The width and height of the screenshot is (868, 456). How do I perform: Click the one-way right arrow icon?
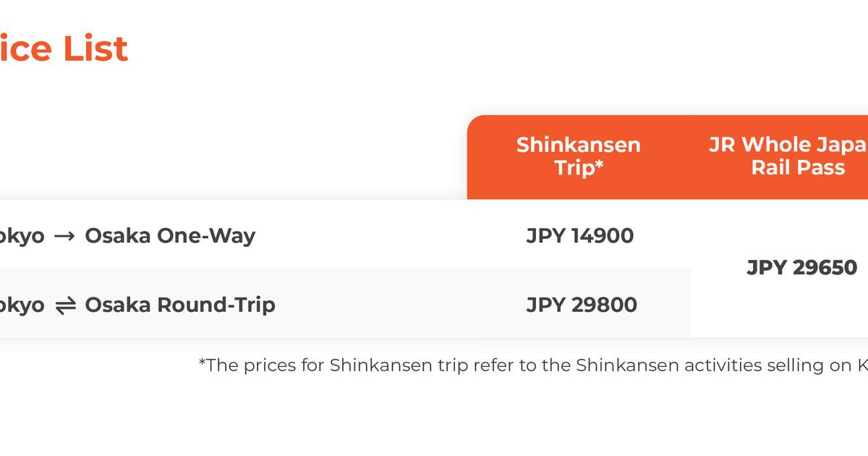65,236
